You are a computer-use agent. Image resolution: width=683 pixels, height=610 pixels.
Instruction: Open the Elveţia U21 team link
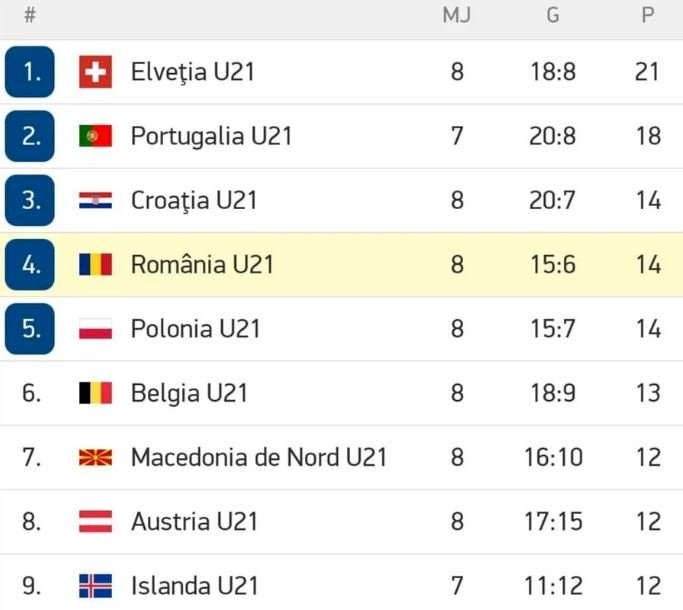[193, 72]
